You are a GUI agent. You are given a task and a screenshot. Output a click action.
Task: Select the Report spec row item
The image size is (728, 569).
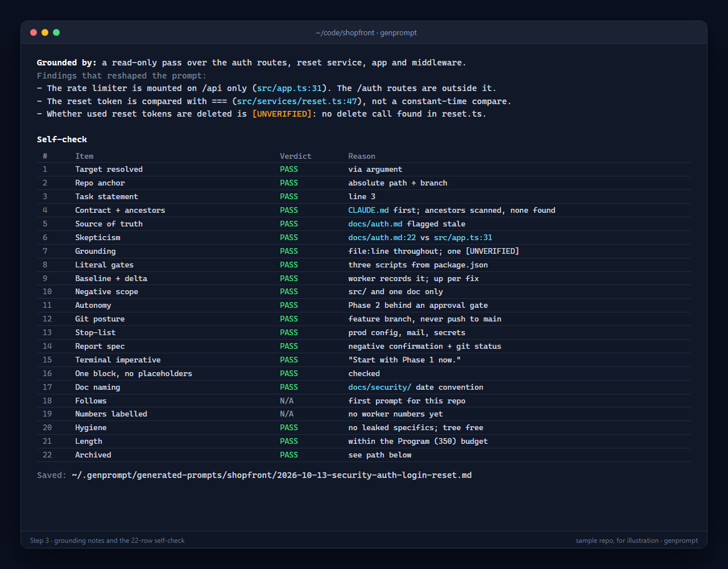coord(100,346)
